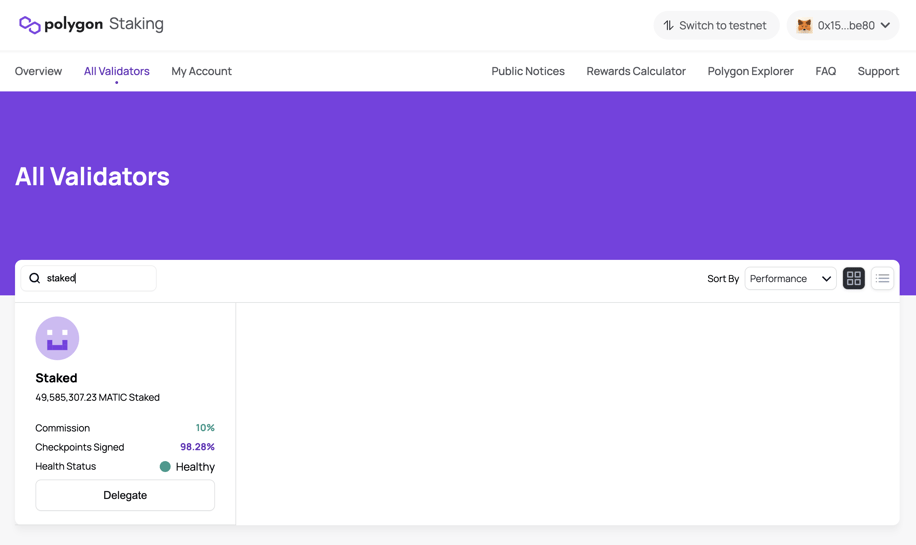Click the 49,585,307.23 MATIC Staked text
916x545 pixels.
[x=98, y=397]
